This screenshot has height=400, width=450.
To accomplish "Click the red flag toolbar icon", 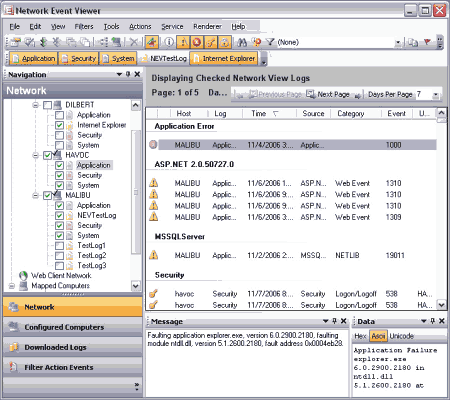I will coord(427,42).
